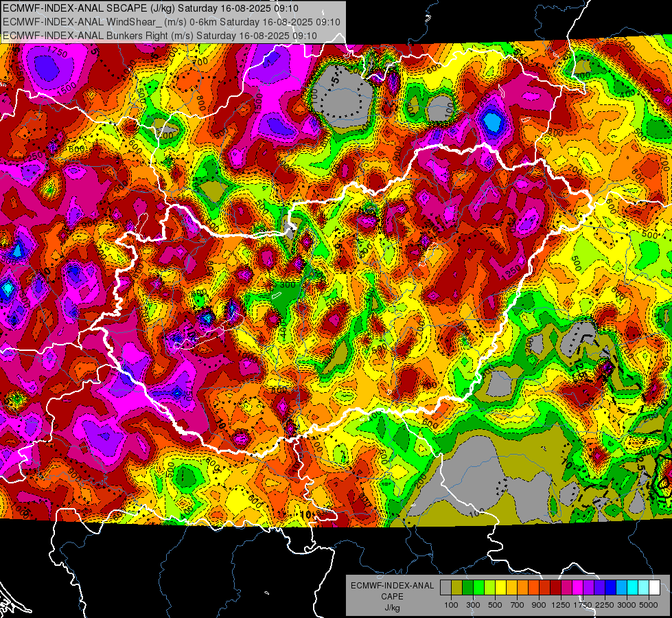Viewport: 672px width, 618px height.
Task: Click the legend value label 700
Action: [x=518, y=605]
